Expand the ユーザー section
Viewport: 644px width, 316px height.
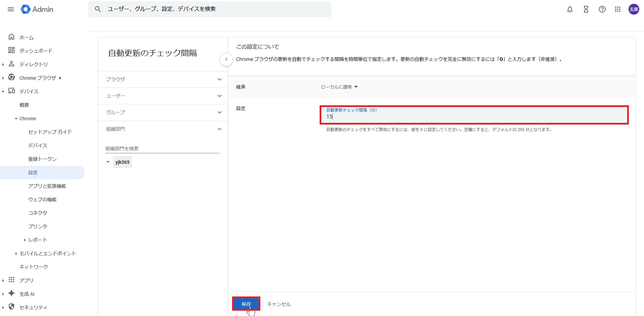pyautogui.click(x=163, y=96)
